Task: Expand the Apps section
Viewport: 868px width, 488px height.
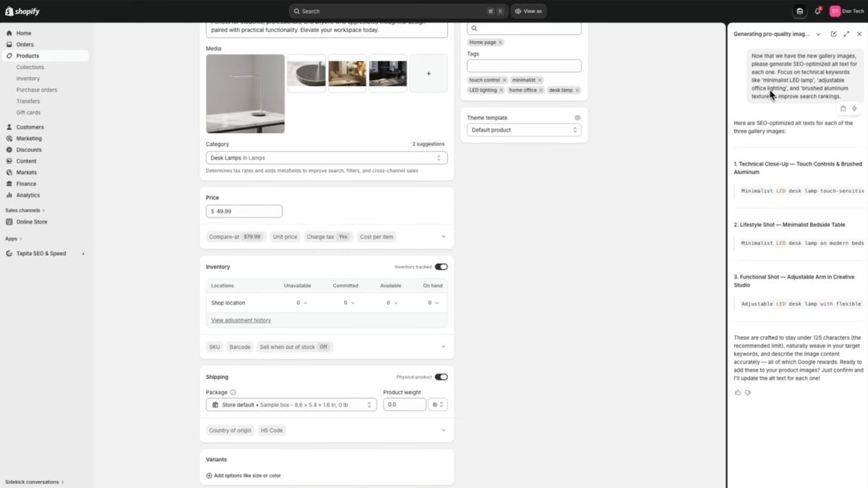Action: 13,239
